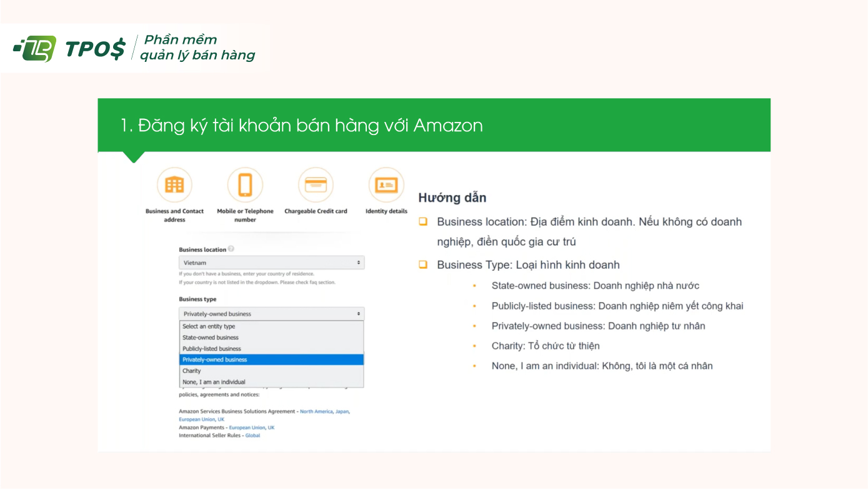
Task: Click the 'Business and Contact address' label
Action: pos(174,215)
